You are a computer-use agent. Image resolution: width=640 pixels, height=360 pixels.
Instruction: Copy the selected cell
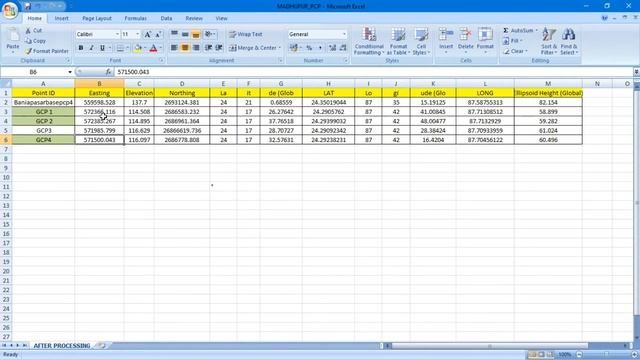35,41
